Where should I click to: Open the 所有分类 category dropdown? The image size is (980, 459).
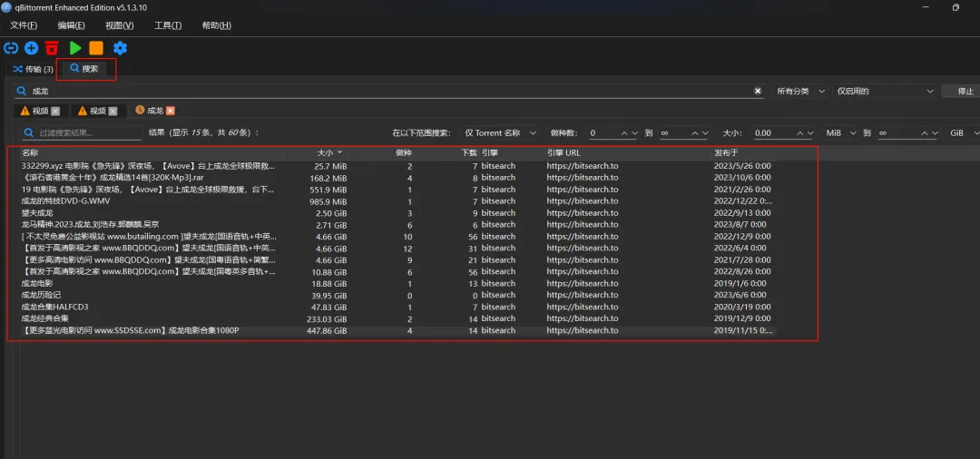coord(800,92)
